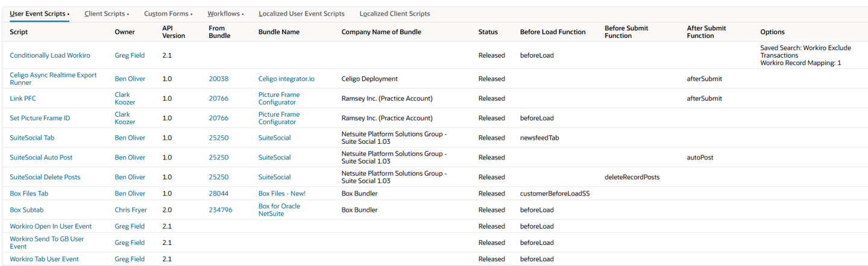This screenshot has height=266, width=868.
Task: Select the Workflows tab
Action: (x=224, y=13)
